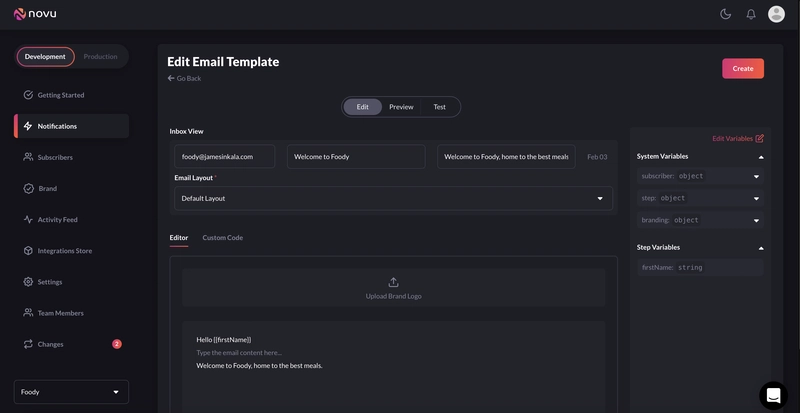Open Integrations Store from the sidebar

64,251
